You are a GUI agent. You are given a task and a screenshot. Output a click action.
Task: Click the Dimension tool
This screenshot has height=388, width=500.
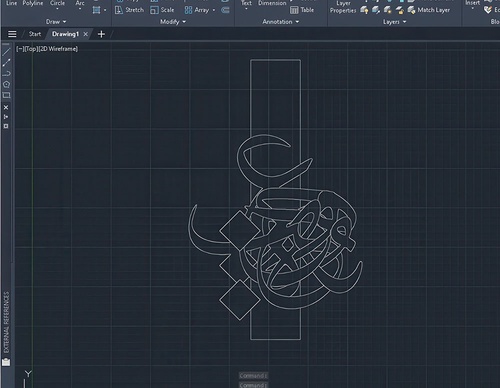point(272,3)
